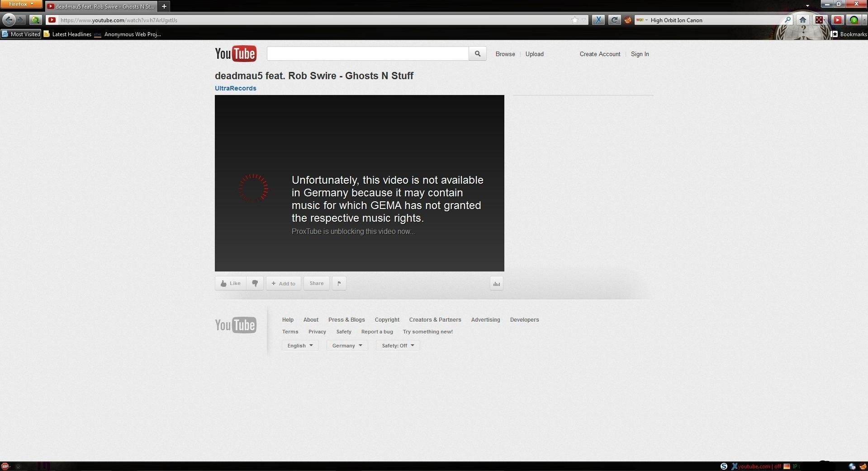Open the Terms footer link
The height and width of the screenshot is (471, 868).
coord(290,332)
